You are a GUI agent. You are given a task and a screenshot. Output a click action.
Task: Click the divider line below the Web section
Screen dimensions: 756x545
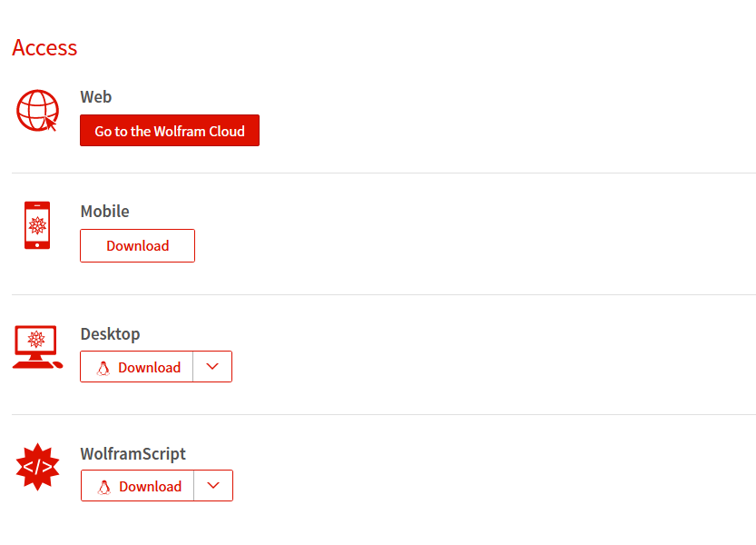coord(383,173)
